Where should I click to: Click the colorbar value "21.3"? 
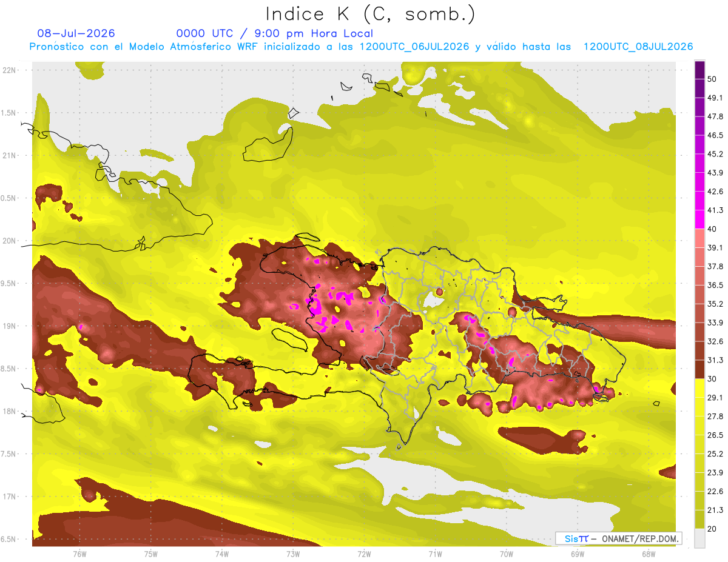pos(715,510)
